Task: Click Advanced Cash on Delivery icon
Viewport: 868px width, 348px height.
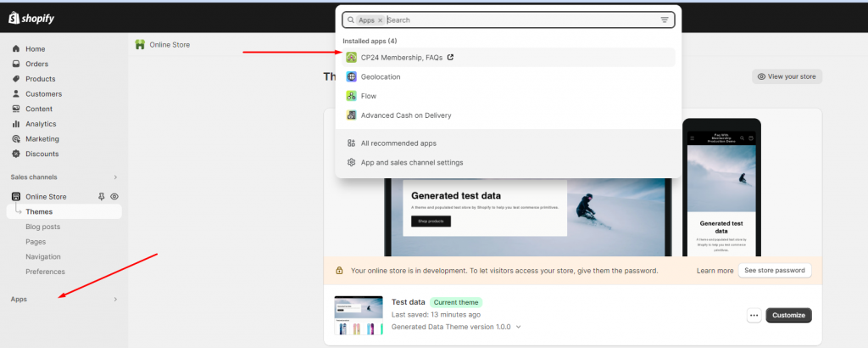Action: [x=351, y=115]
